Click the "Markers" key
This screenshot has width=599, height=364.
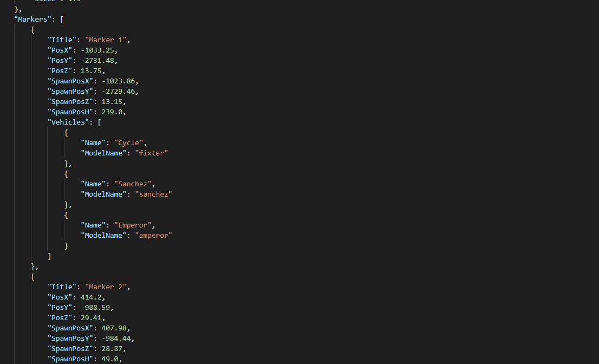[x=32, y=19]
